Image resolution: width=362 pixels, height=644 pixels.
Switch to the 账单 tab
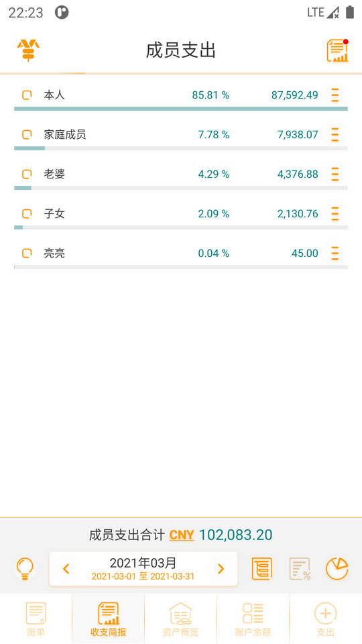(36, 619)
